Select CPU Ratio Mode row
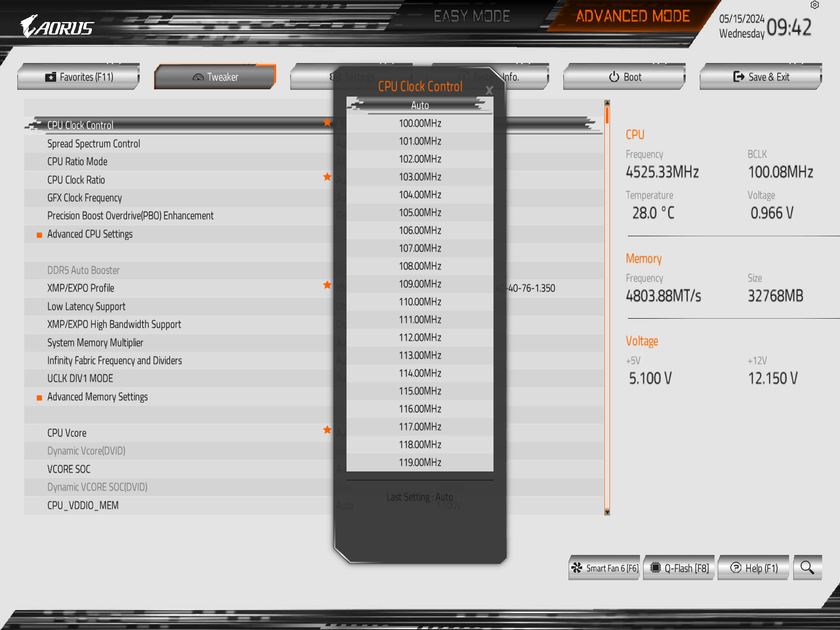 point(313,162)
